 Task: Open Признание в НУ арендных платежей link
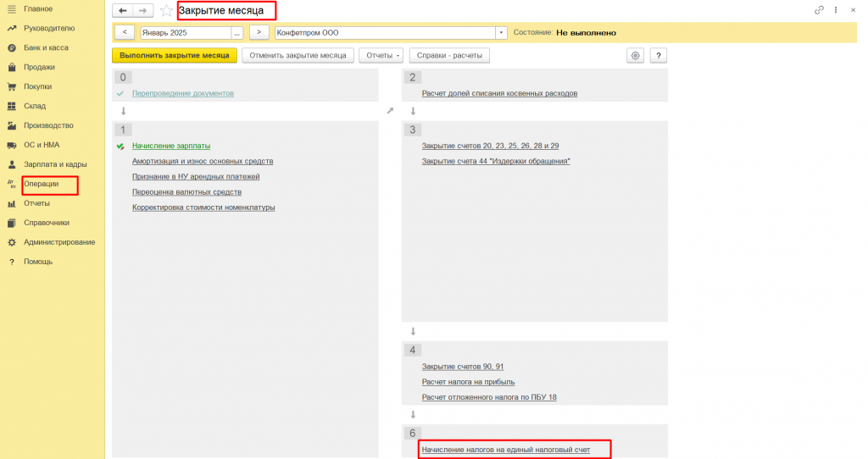tap(196, 177)
